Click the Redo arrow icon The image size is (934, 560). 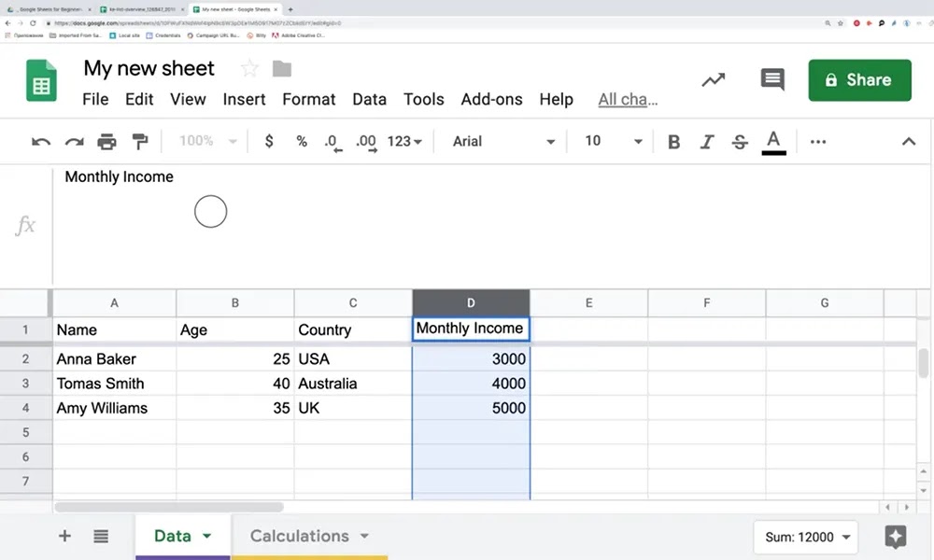click(x=74, y=142)
